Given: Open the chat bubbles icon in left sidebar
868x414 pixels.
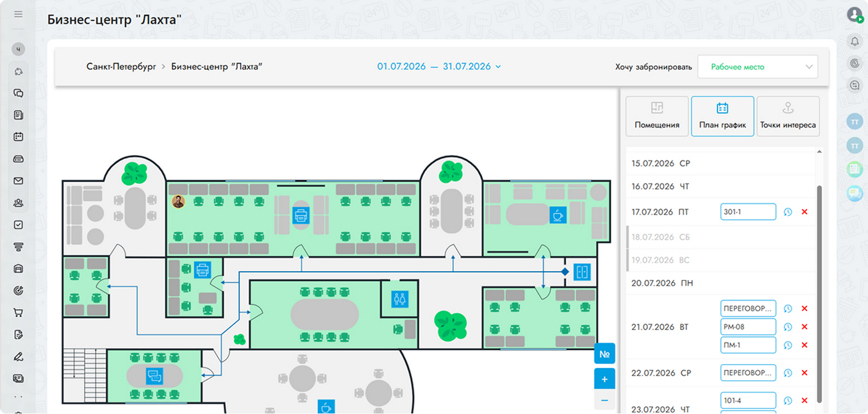Looking at the screenshot, I should tap(18, 93).
